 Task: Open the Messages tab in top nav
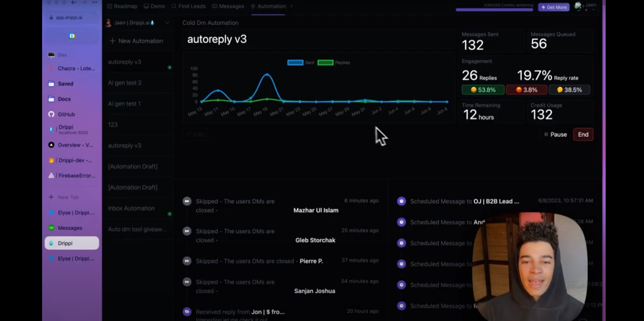point(228,6)
